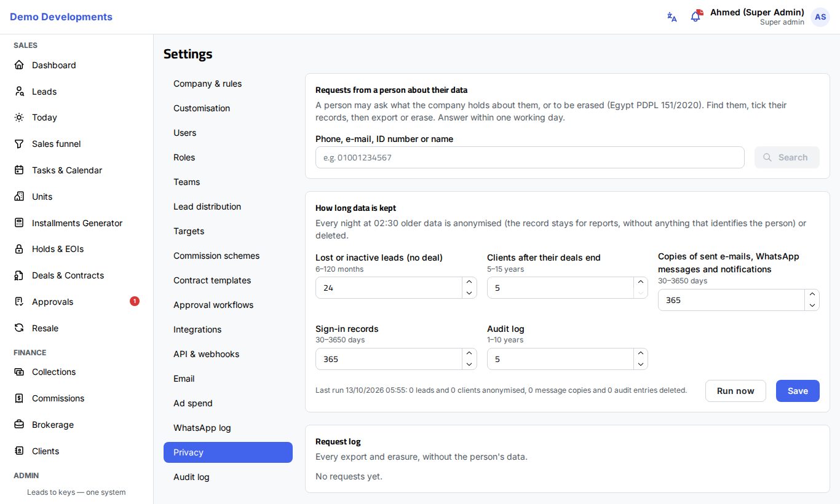Open the Units building icon
Image resolution: width=840 pixels, height=504 pixels.
19,197
